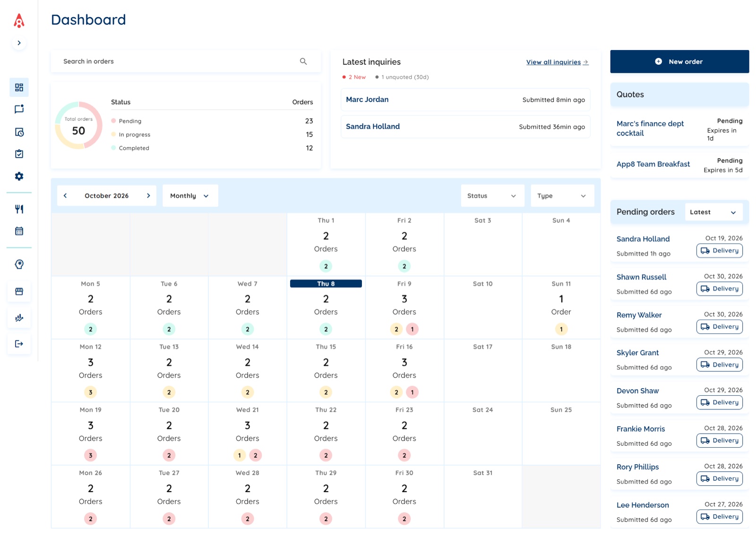Click the Total orders donut chart
Screen dimensions: 756x535
78,126
